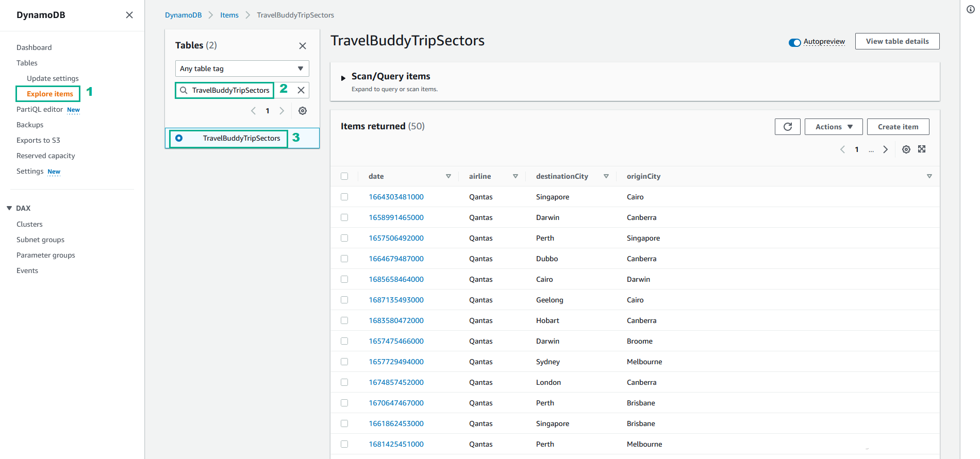Open Tables in the sidebar
The width and height of the screenshot is (980, 459).
coord(27,63)
